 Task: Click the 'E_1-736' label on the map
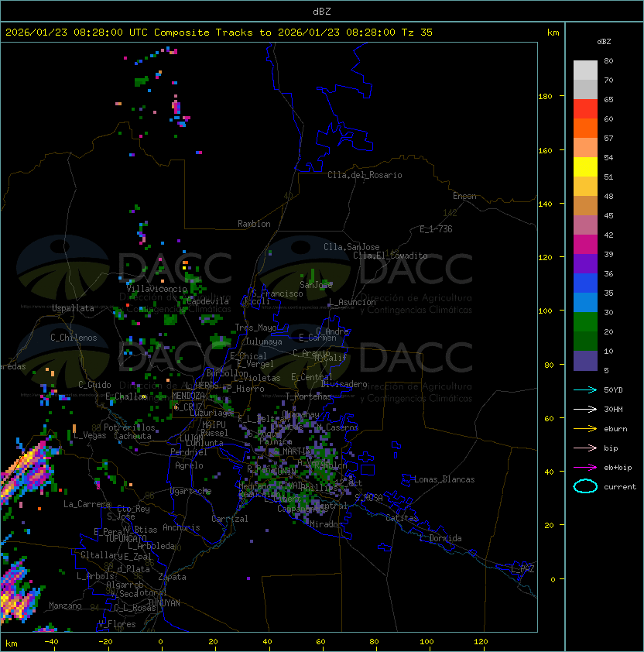point(436,229)
